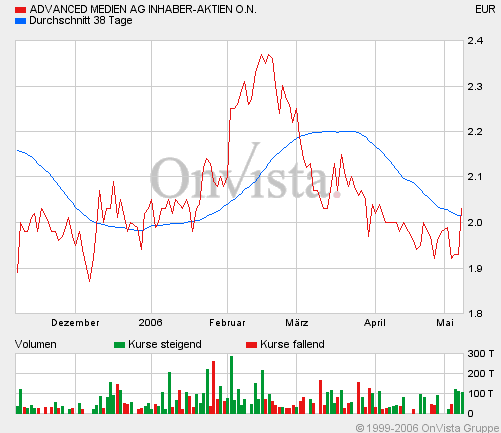Viewport: 501px width, 433px height.
Task: Click the Mai month label
Action: 445,323
